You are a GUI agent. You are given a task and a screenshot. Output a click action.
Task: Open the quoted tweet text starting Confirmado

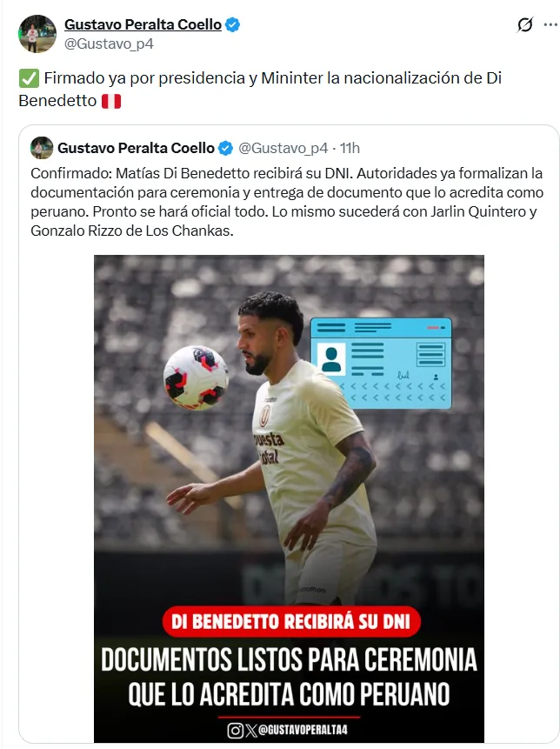click(287, 202)
